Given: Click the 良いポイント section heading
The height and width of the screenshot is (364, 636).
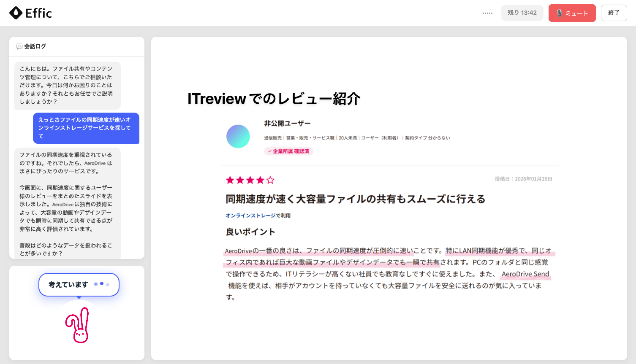Looking at the screenshot, I should pyautogui.click(x=250, y=232).
